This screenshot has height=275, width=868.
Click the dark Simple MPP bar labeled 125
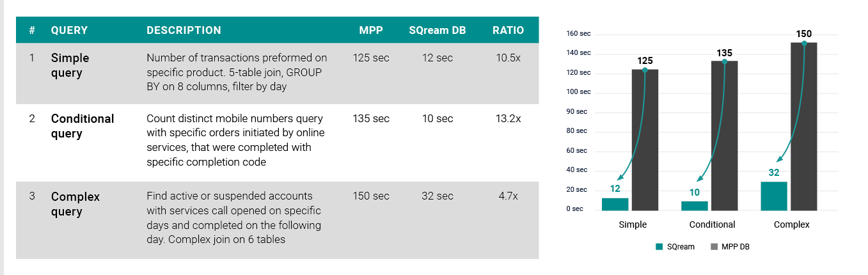(645, 139)
